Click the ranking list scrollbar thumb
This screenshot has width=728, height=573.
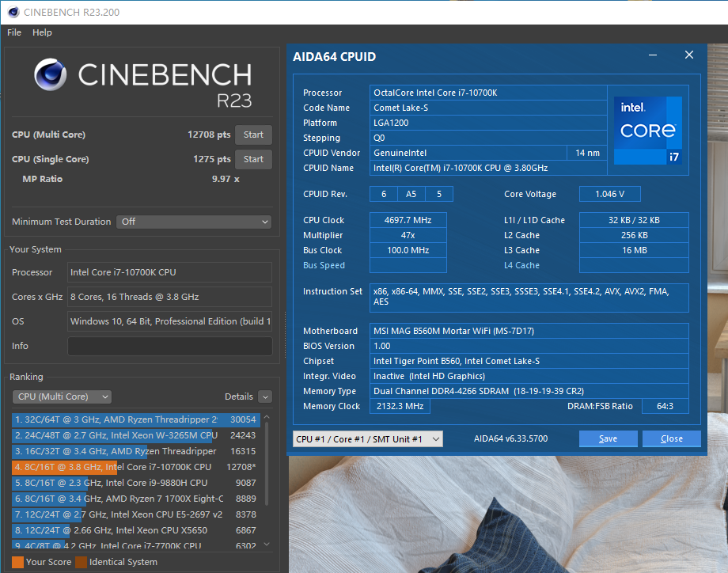pos(267,464)
